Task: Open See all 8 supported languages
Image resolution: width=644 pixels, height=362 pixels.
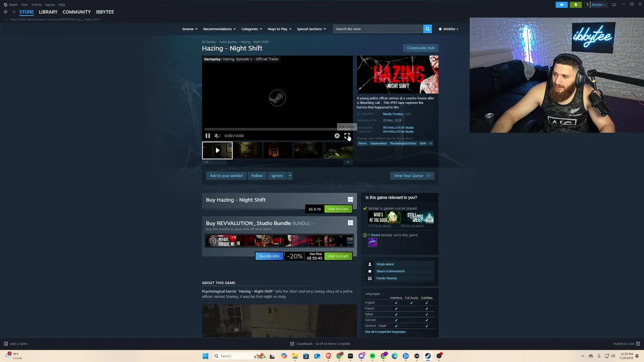Action: click(385, 332)
